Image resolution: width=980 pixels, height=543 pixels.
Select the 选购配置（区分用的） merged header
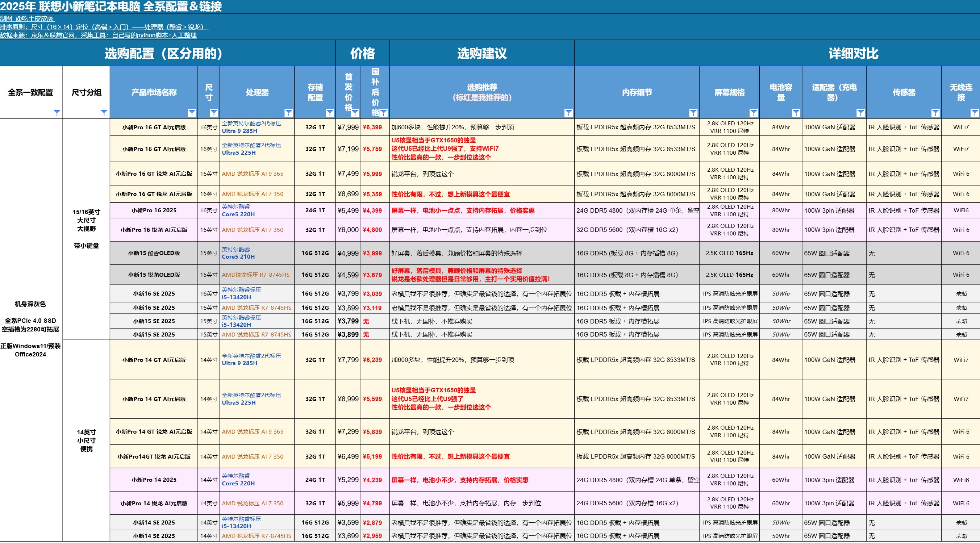tap(167, 53)
